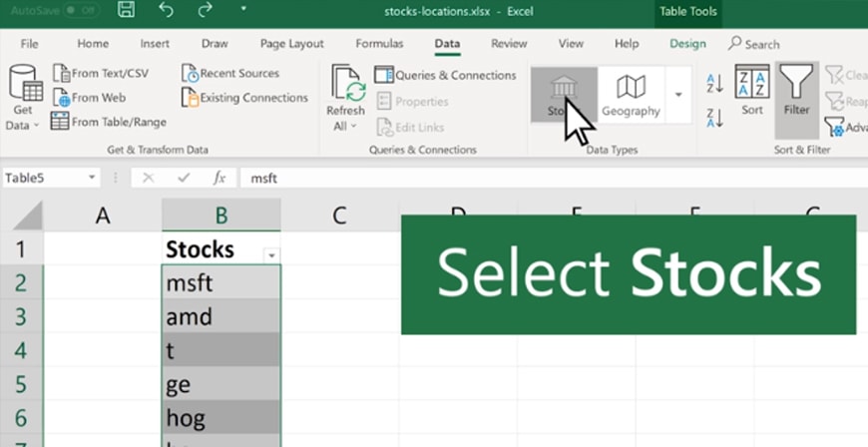Sort A to Z ascending
Screen dimensions: 868x447
(x=714, y=84)
